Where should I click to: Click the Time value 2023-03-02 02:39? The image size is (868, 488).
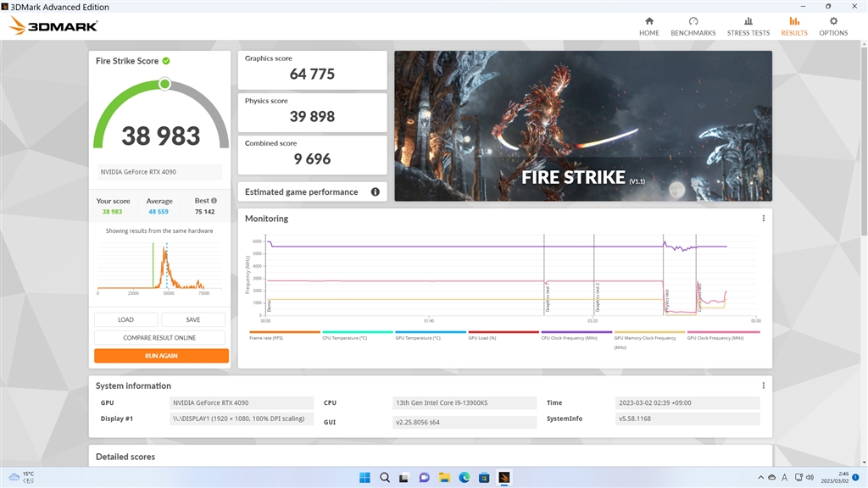tap(687, 402)
